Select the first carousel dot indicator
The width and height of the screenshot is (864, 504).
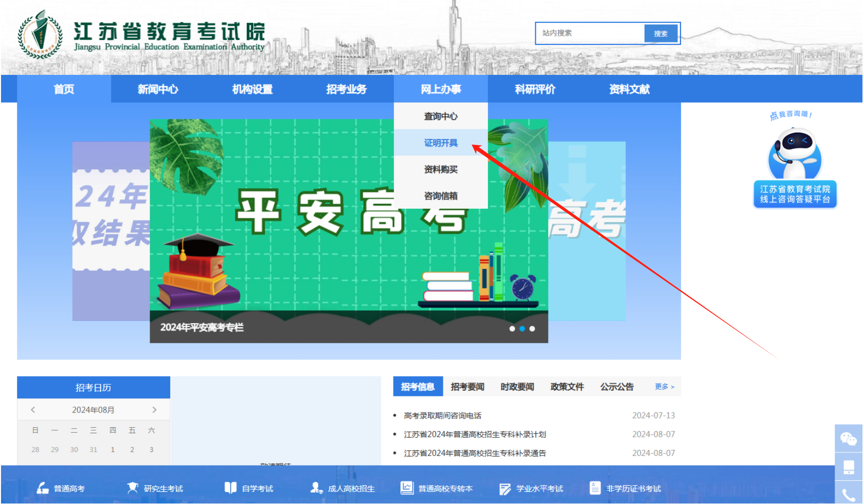coord(512,329)
